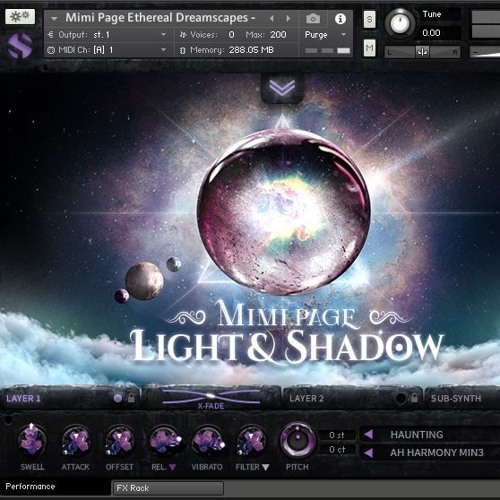Click the 0 ct pitch value
500x500 pixels.
tap(336, 450)
